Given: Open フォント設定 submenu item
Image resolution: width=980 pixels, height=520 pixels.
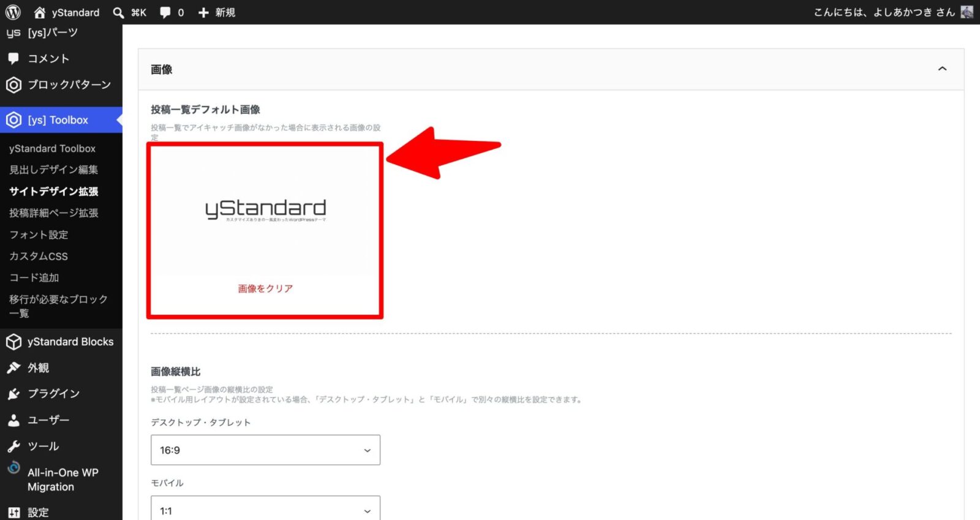Looking at the screenshot, I should coord(39,235).
